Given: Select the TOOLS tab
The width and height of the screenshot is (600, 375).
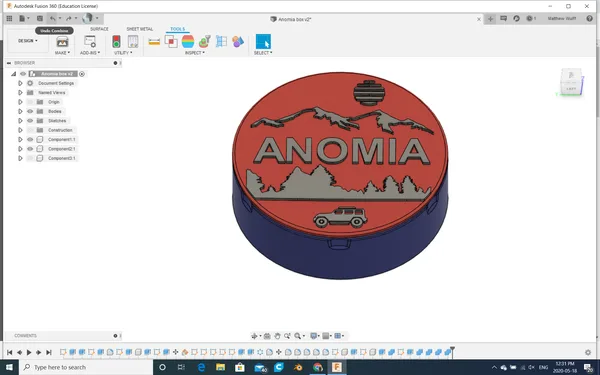Looking at the screenshot, I should click(x=178, y=29).
